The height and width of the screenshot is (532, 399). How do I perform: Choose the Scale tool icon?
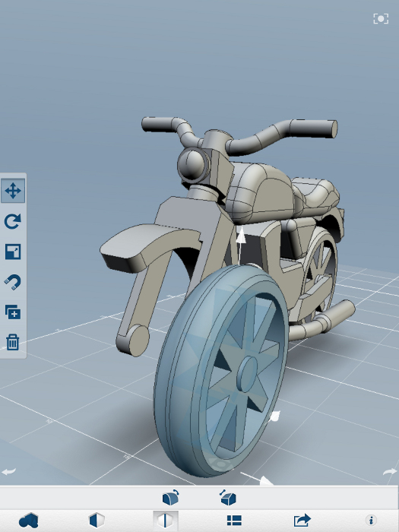pyautogui.click(x=13, y=252)
